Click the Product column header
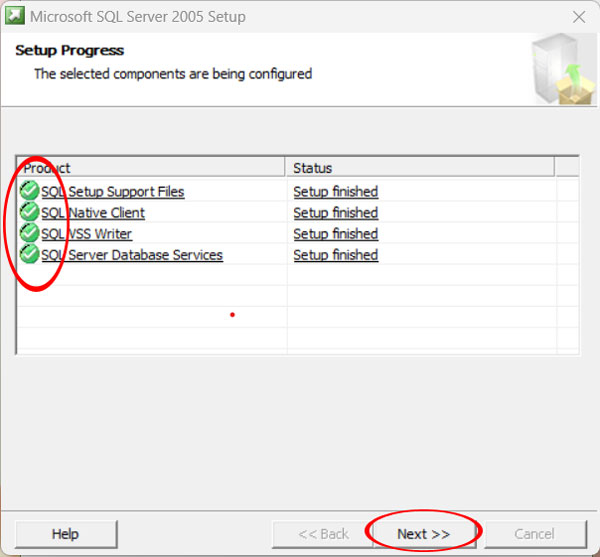This screenshot has width=600, height=557. pos(152,167)
